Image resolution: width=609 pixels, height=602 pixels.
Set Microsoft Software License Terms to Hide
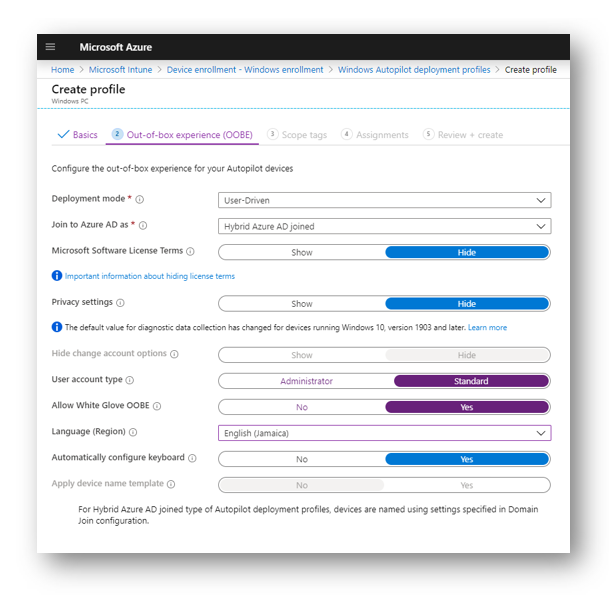click(x=466, y=252)
